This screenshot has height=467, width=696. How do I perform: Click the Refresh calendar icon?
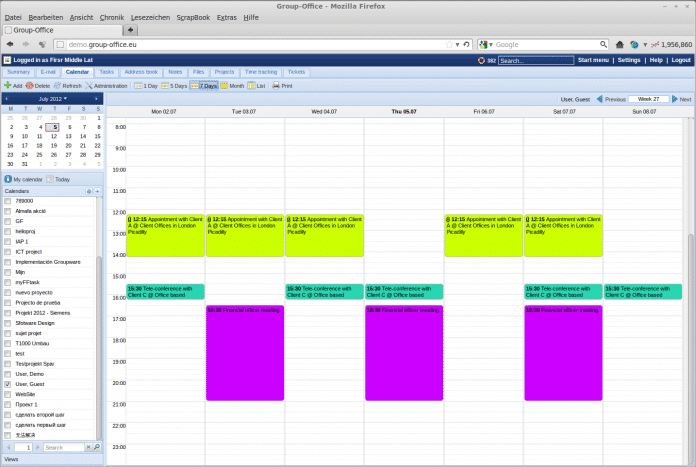click(x=58, y=86)
